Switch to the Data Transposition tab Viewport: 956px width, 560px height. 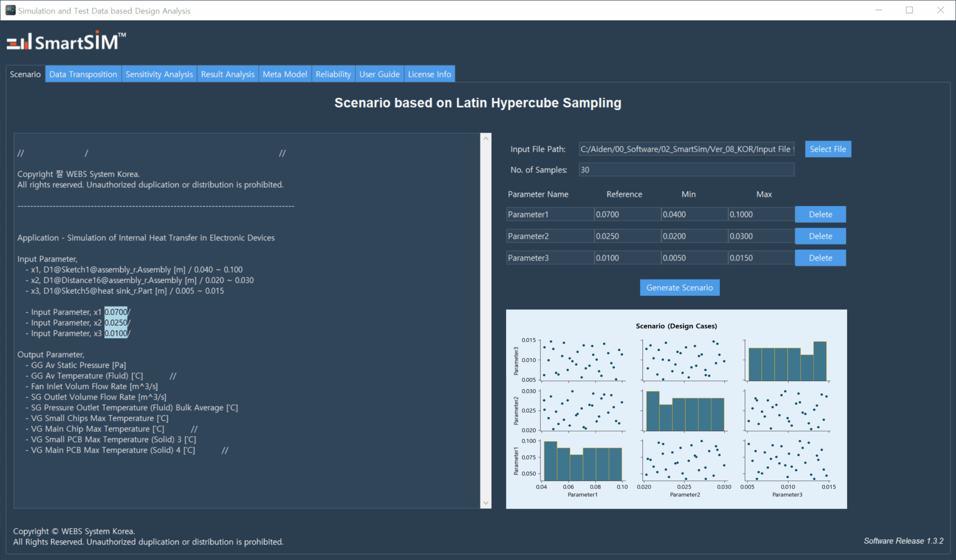point(83,74)
